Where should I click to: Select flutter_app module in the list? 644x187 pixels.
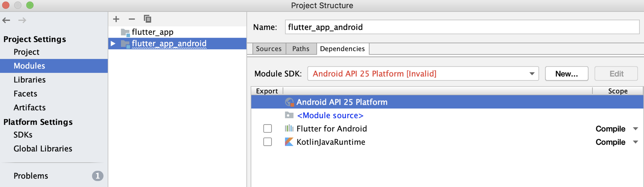[177, 32]
